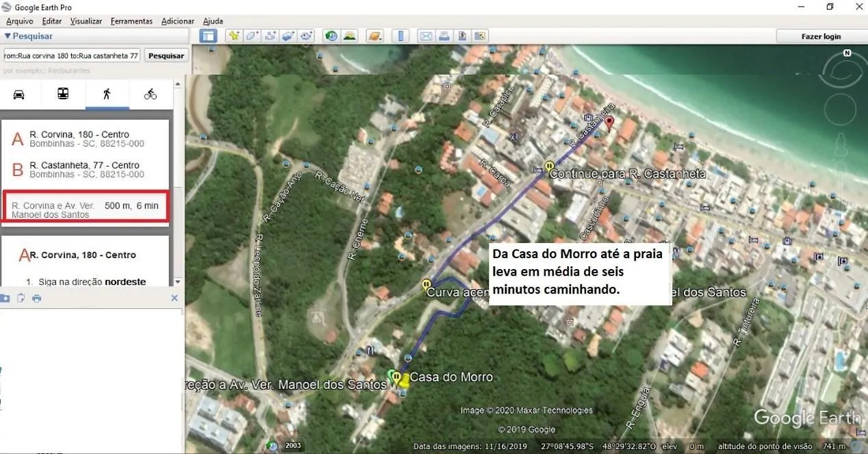
Task: Click the Casa do Morro map label
Action: pyautogui.click(x=451, y=377)
